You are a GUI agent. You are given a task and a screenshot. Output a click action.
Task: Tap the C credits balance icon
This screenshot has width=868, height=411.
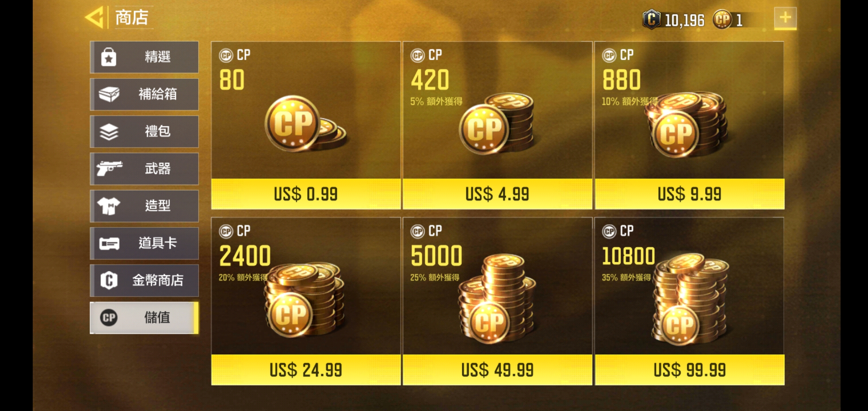[x=651, y=19]
